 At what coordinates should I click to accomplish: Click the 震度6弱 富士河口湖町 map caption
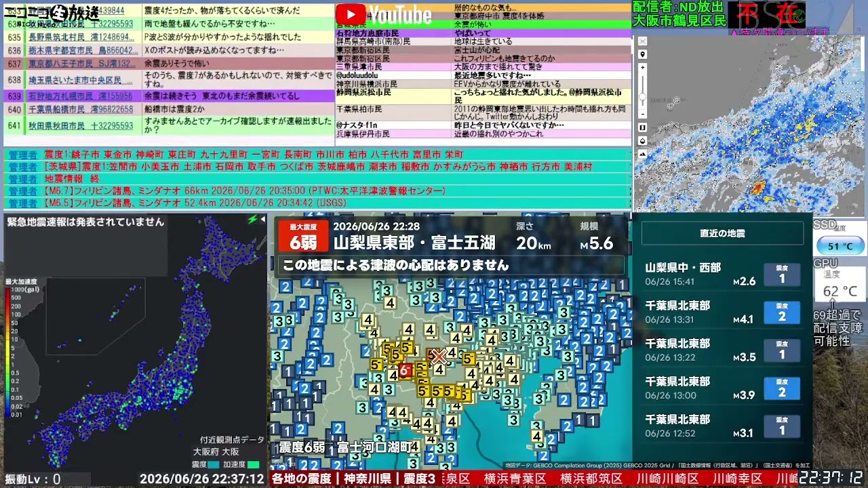[345, 447]
